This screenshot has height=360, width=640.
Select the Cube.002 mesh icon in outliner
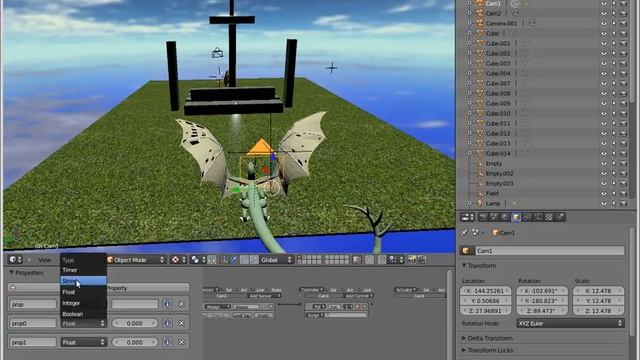(480, 53)
